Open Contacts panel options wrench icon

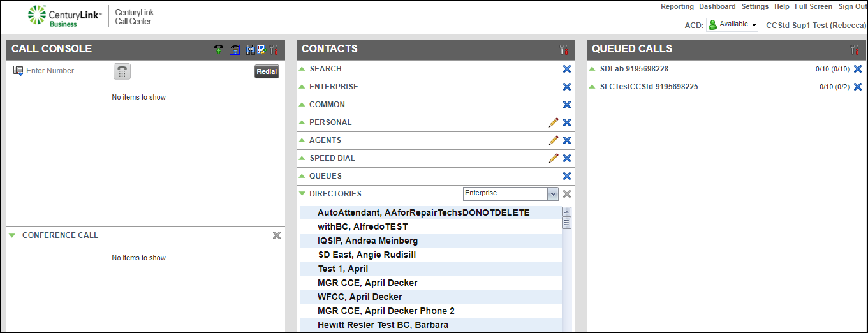(x=563, y=49)
